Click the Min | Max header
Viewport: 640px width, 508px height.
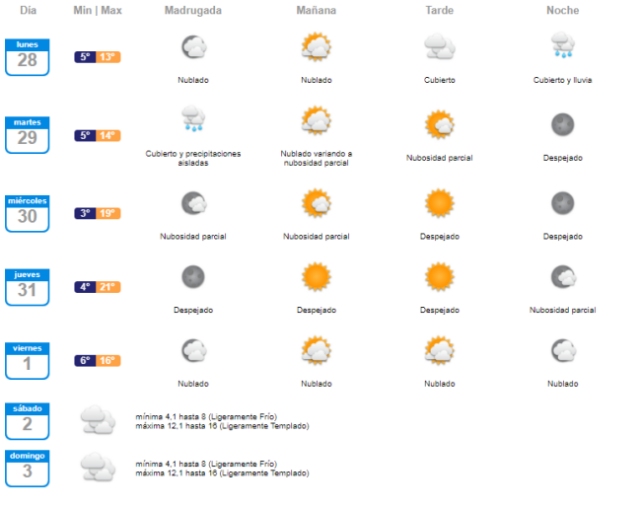98,10
